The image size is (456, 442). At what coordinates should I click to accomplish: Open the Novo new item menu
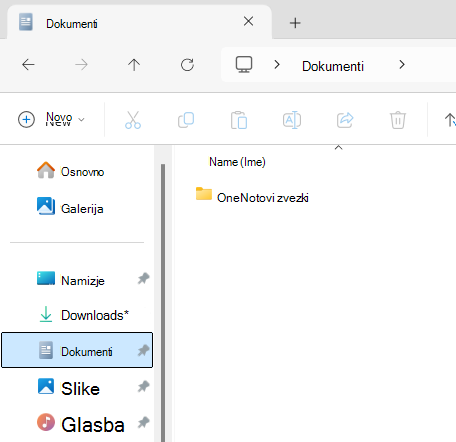point(51,119)
